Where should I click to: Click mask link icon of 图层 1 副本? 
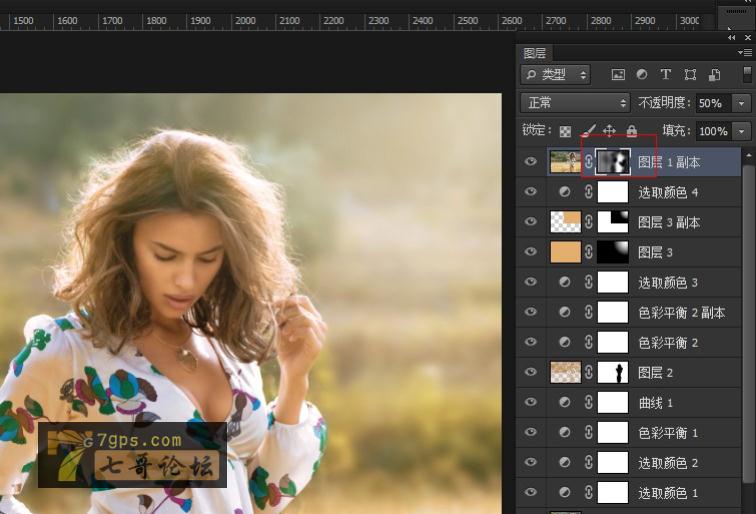click(x=589, y=162)
